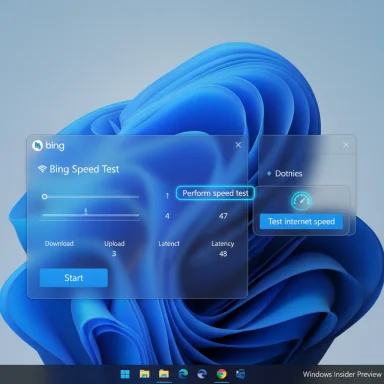The image size is (384, 384).
Task: Click the Windows Insider Preview text on the taskbar
Action: (342, 374)
